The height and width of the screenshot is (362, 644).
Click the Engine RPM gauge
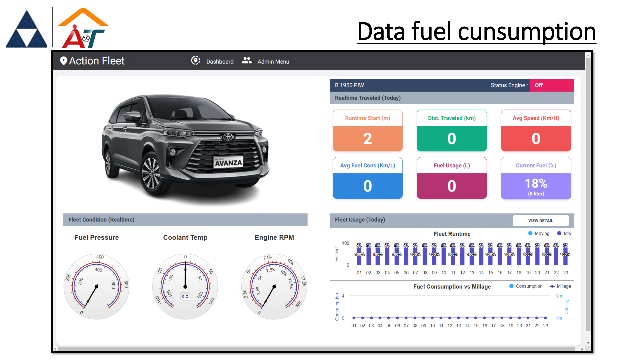[x=274, y=287]
